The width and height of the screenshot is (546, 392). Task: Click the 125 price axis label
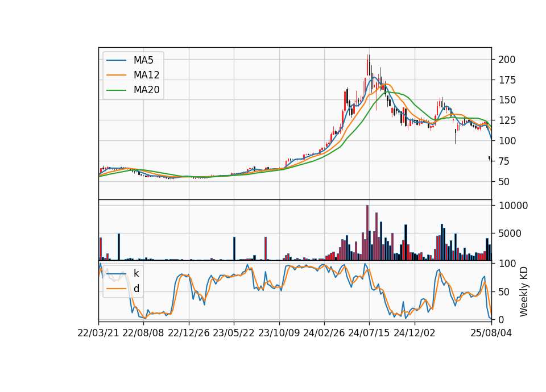pos(507,120)
